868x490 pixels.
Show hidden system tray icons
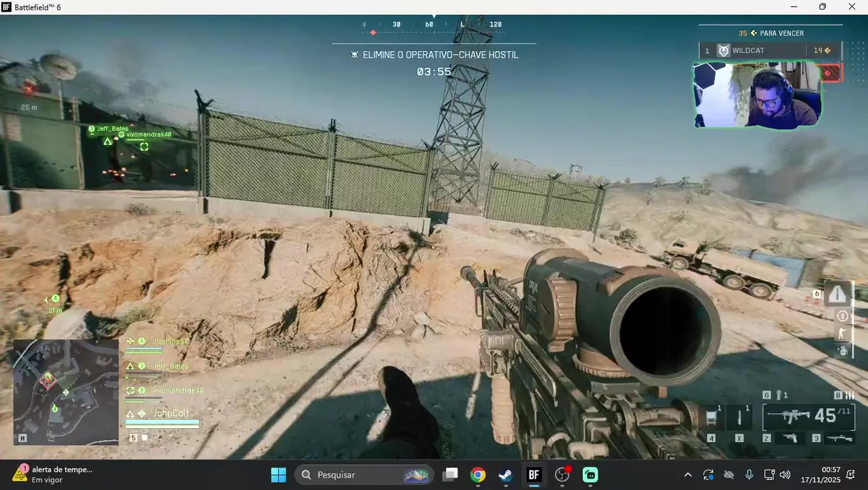click(x=688, y=474)
